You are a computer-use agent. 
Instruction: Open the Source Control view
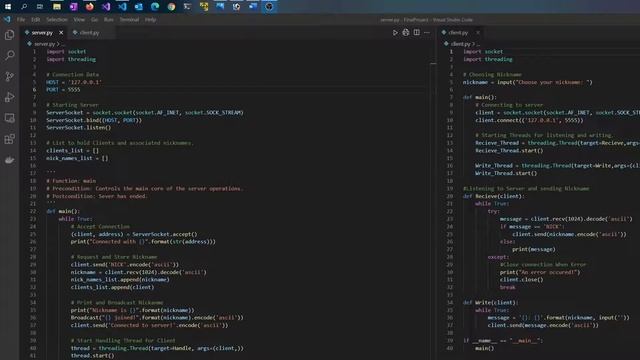click(9, 76)
